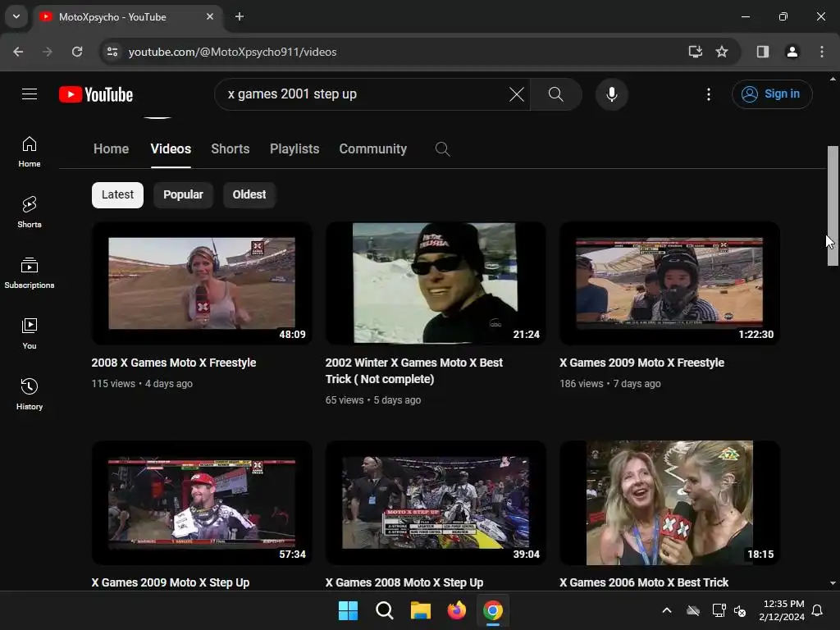The image size is (840, 630).
Task: Open the You section in the sidebar
Action: [30, 333]
